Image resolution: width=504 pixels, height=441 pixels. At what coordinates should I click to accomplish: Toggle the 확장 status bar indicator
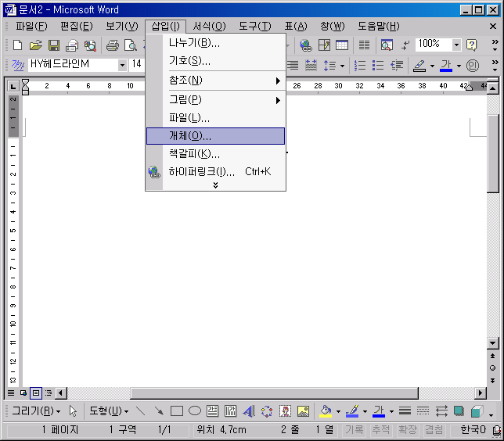[408, 430]
